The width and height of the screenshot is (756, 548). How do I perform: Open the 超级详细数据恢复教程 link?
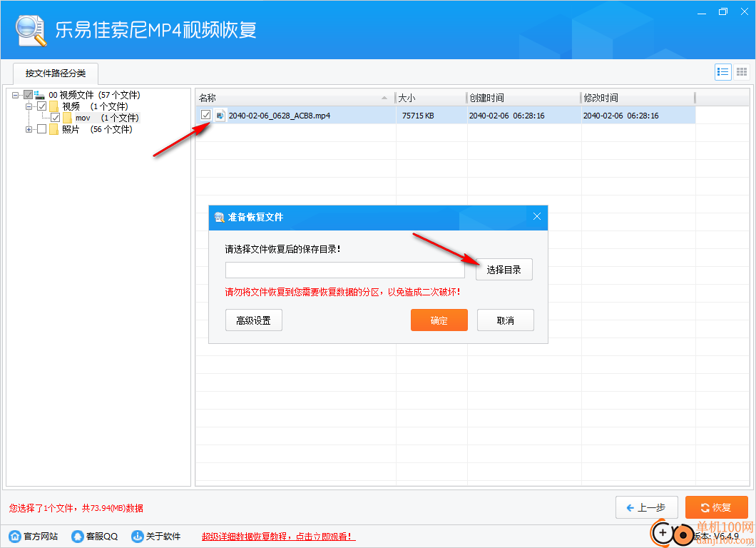[x=278, y=537]
